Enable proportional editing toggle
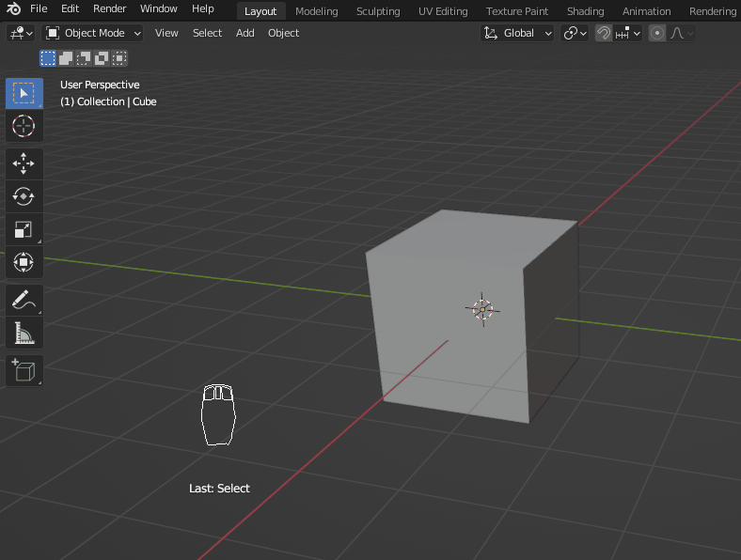The image size is (741, 560). 657,33
